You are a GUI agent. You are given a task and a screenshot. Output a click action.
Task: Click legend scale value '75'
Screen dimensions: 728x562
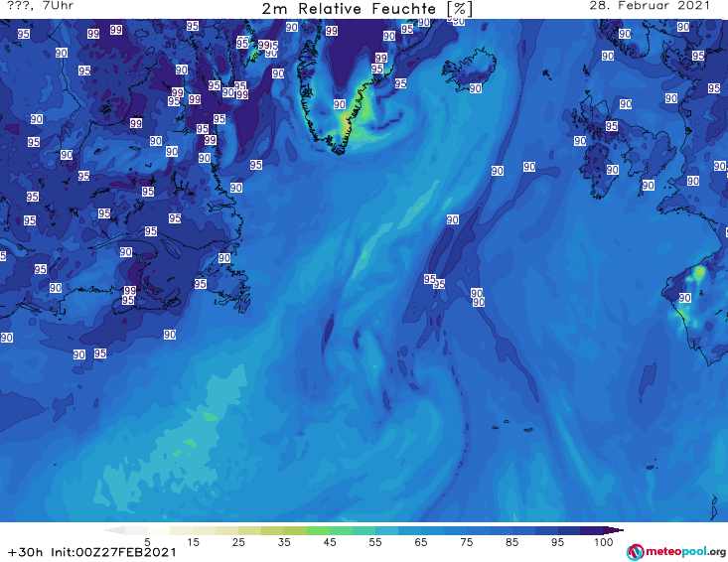coord(466,542)
